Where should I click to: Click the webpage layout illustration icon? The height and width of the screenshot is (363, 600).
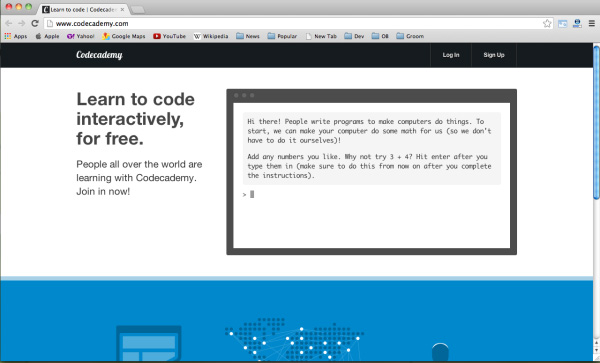148,343
